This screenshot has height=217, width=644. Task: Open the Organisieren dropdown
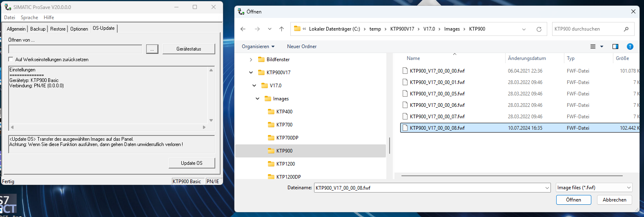258,46
